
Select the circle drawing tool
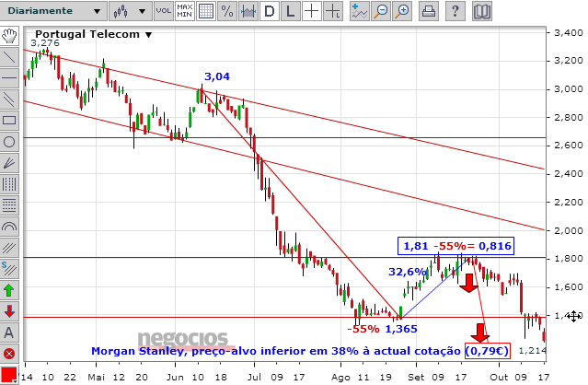pos(9,142)
